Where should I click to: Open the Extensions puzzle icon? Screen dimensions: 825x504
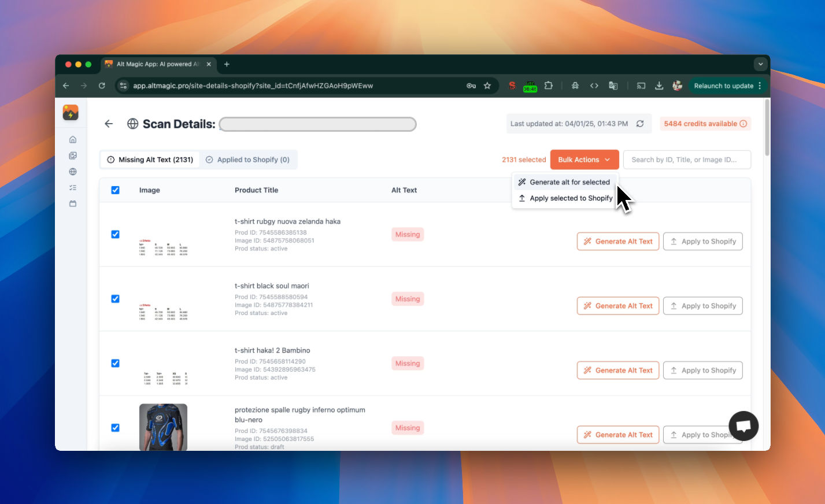[549, 86]
